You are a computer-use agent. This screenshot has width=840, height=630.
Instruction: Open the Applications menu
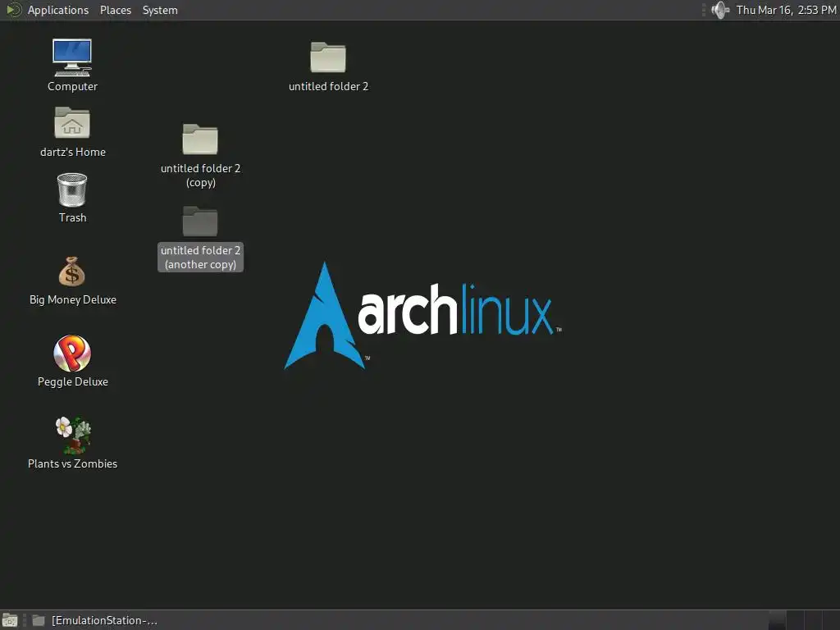58,10
